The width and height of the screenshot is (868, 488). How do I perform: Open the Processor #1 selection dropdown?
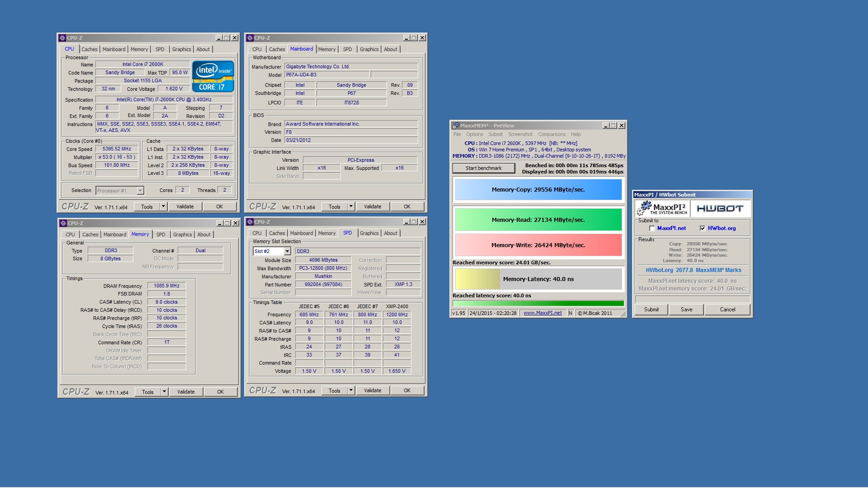(140, 191)
